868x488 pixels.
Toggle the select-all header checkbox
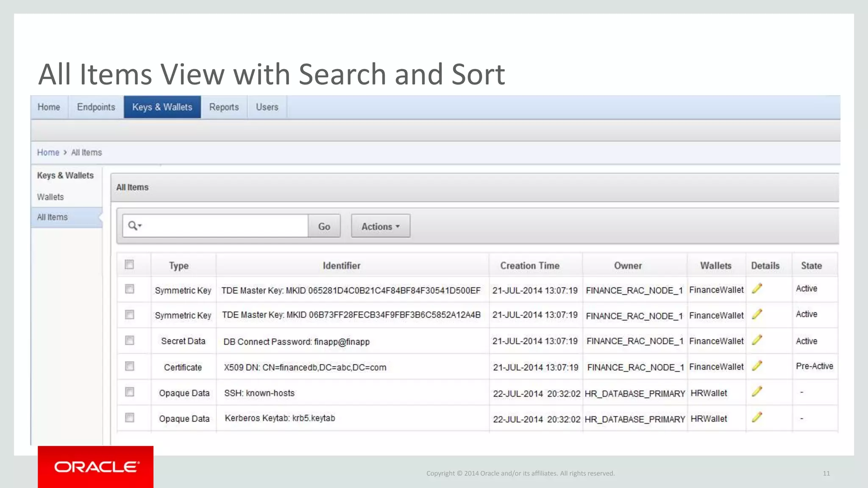[130, 265]
